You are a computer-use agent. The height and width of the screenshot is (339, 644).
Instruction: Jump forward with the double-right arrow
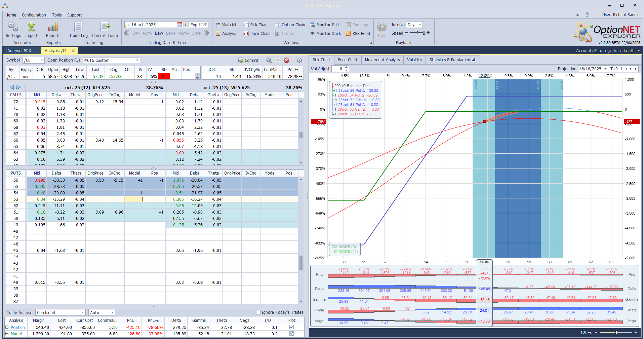coord(206,33)
